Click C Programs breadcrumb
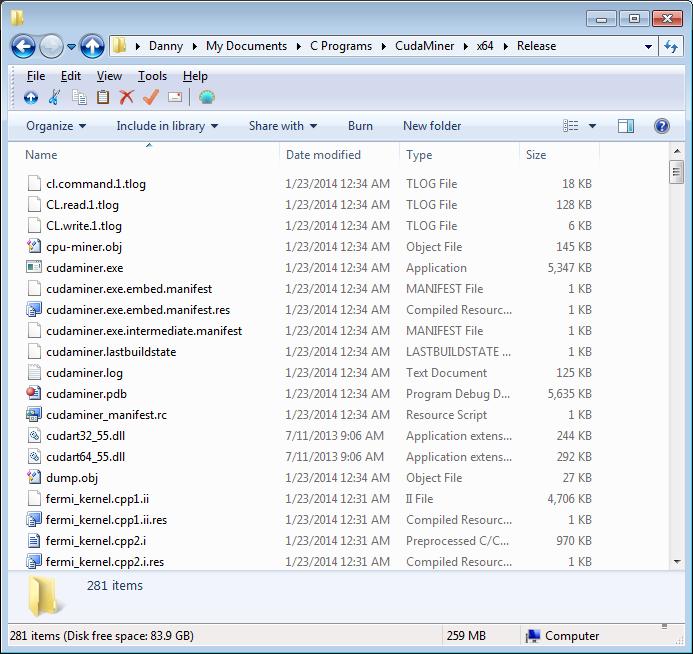693x654 pixels. [341, 46]
